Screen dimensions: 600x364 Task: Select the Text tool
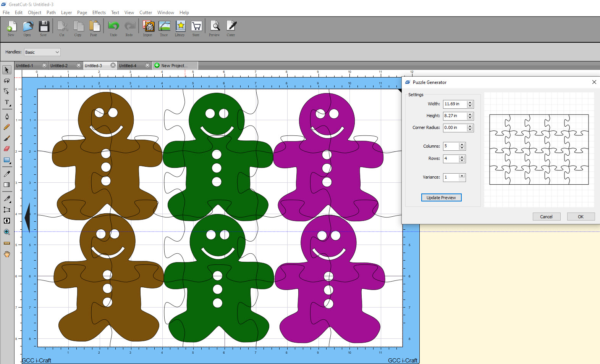[6, 102]
